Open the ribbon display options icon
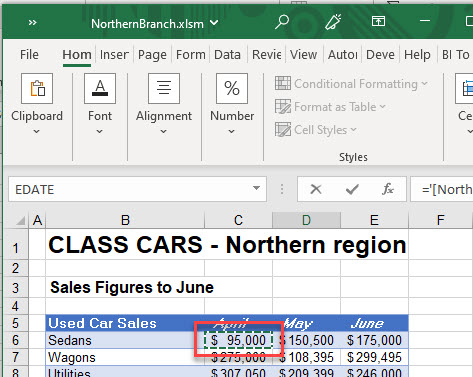This screenshot has width=473, height=377. coord(378,21)
